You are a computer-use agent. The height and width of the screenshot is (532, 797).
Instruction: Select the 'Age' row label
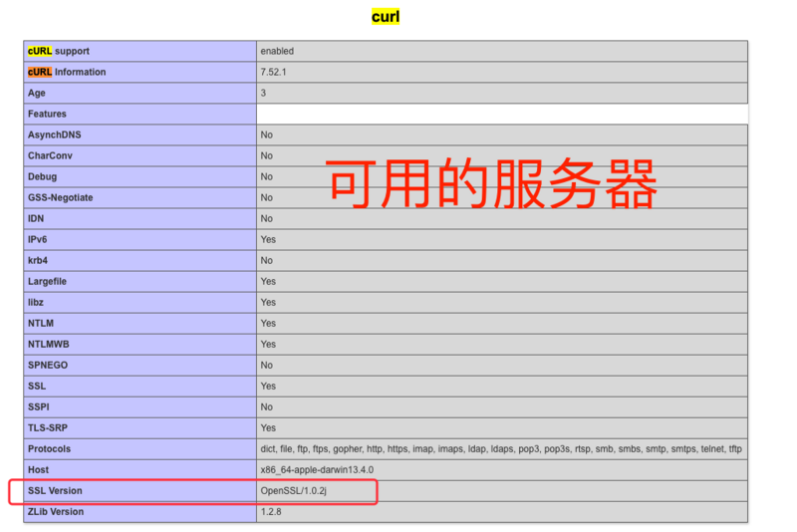(x=37, y=93)
